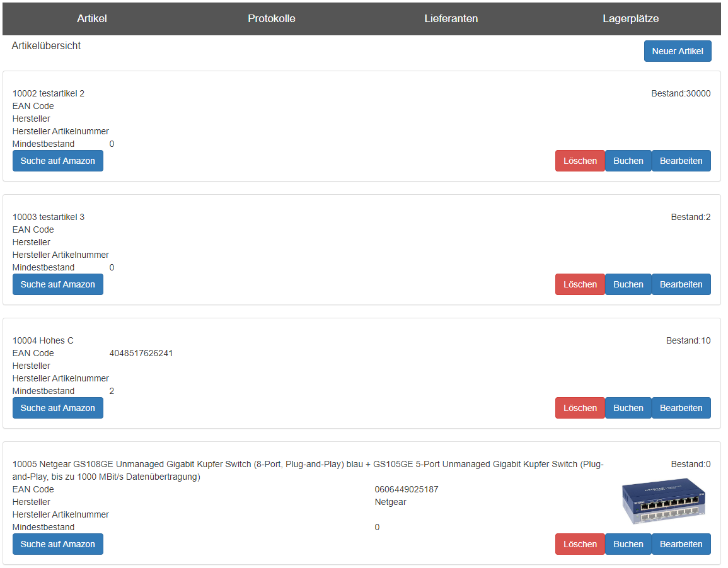
Task: Book stock for Netgear GS108GE
Action: click(x=628, y=544)
